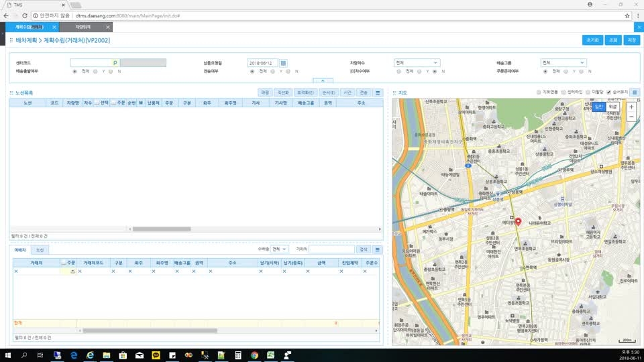The width and height of the screenshot is (644, 362).
Task: Uncheck the 순서유지 checkbox
Action: click(x=608, y=93)
